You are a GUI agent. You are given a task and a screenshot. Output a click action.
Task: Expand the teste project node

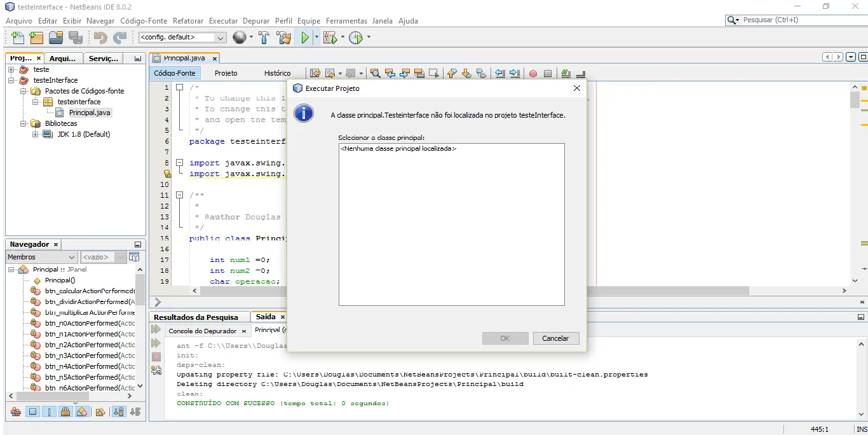[11, 69]
